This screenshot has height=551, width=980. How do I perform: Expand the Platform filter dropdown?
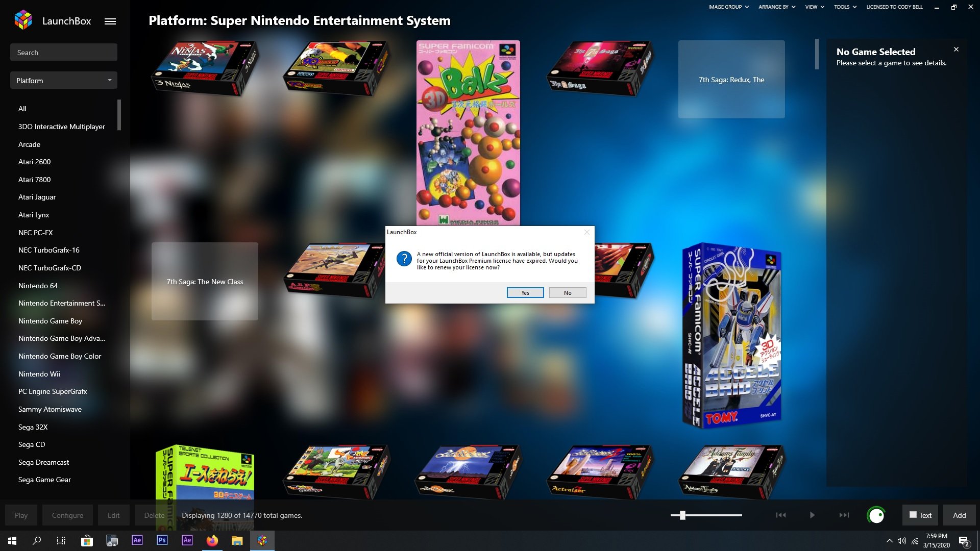pos(64,81)
